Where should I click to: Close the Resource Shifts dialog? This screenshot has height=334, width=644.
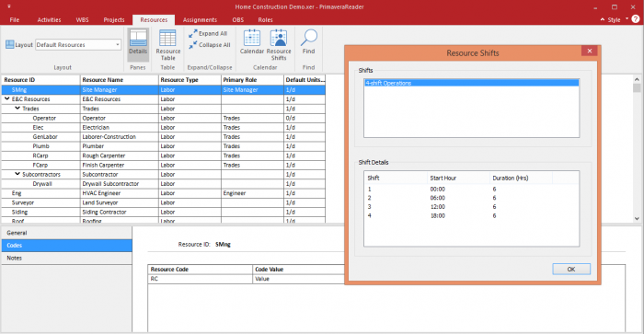[x=590, y=51]
